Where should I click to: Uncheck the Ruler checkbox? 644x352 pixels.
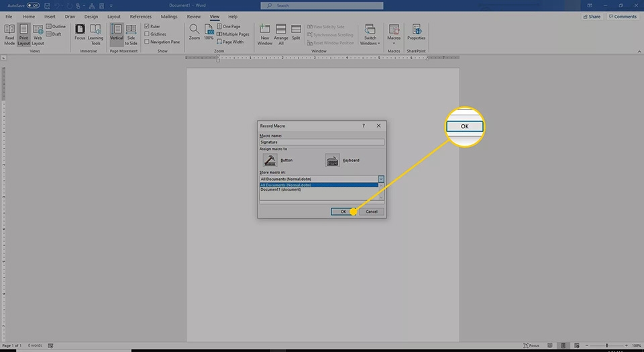147,26
